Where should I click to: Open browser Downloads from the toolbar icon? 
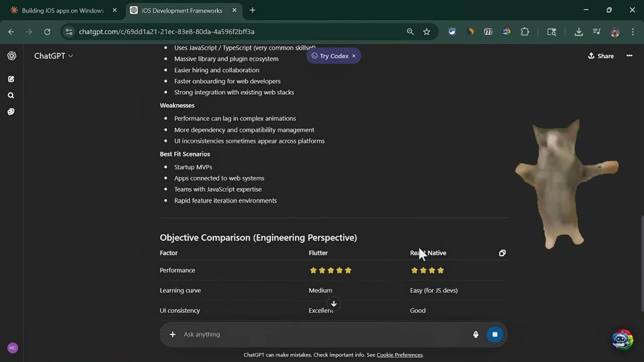click(579, 31)
